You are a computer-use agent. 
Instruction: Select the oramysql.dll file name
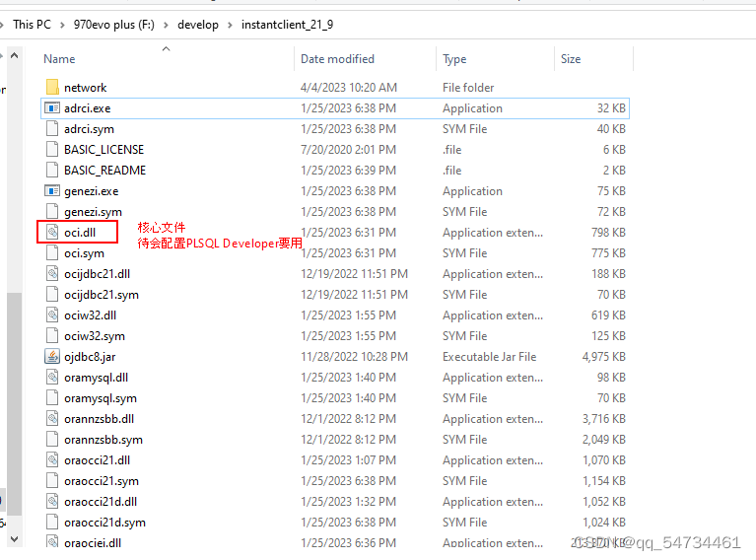[x=96, y=378]
